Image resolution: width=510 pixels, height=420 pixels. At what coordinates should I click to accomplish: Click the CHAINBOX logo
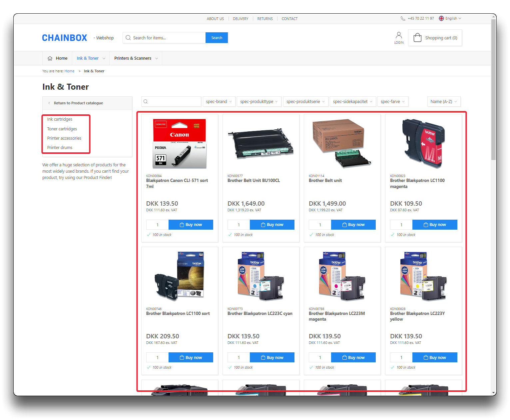[x=65, y=38]
